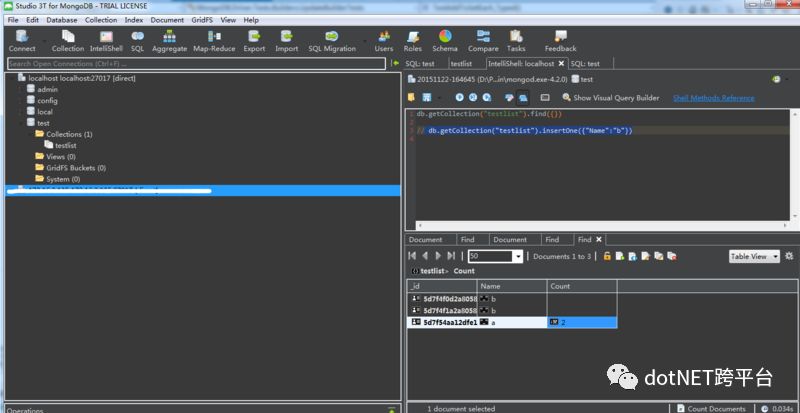The height and width of the screenshot is (413, 800).
Task: Run entire script play icon
Action: [x=459, y=98]
